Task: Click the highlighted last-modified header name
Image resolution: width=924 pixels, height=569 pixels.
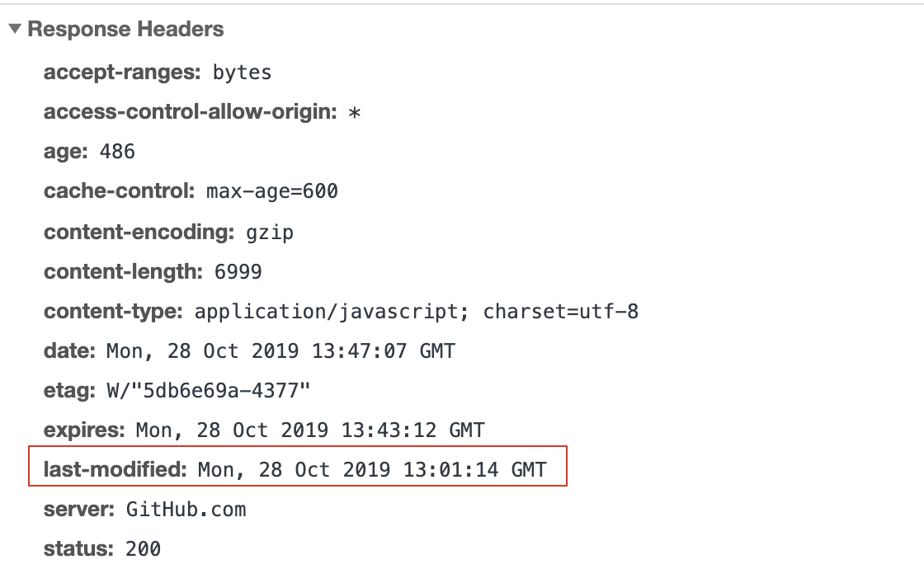Action: (x=115, y=469)
